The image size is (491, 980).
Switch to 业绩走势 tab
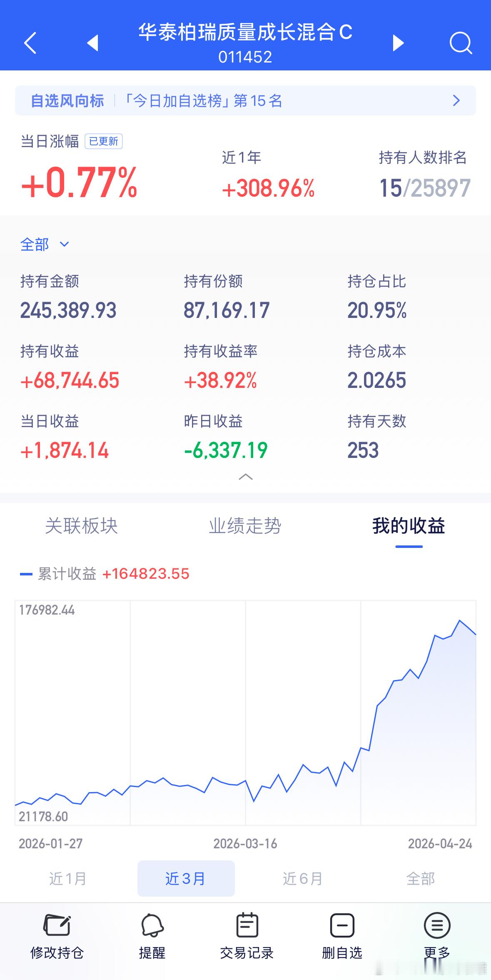245,526
